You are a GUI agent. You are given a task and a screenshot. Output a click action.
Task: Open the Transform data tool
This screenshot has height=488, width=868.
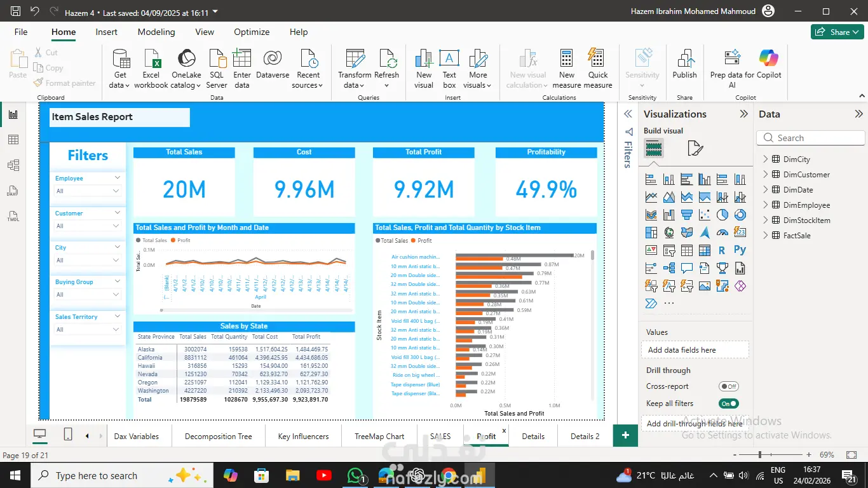point(355,60)
